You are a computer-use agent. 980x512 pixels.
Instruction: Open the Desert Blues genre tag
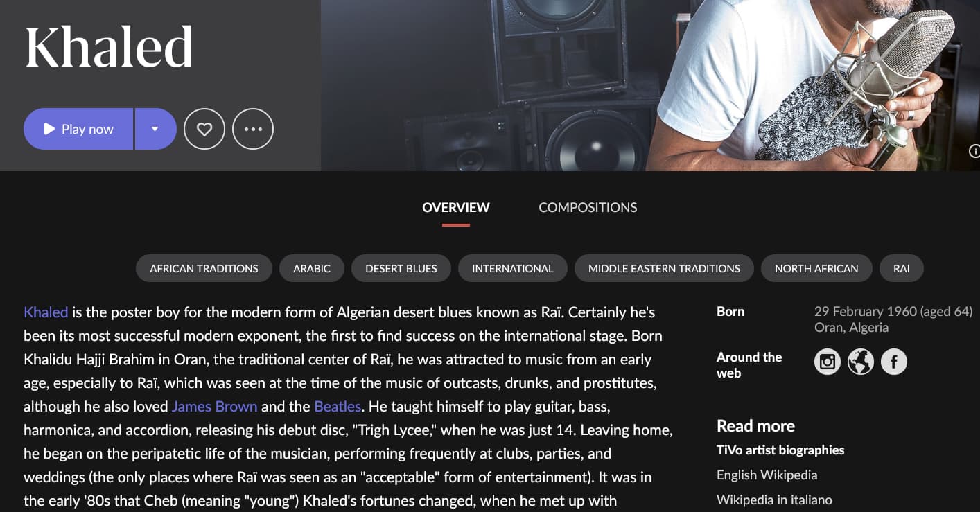pos(401,268)
